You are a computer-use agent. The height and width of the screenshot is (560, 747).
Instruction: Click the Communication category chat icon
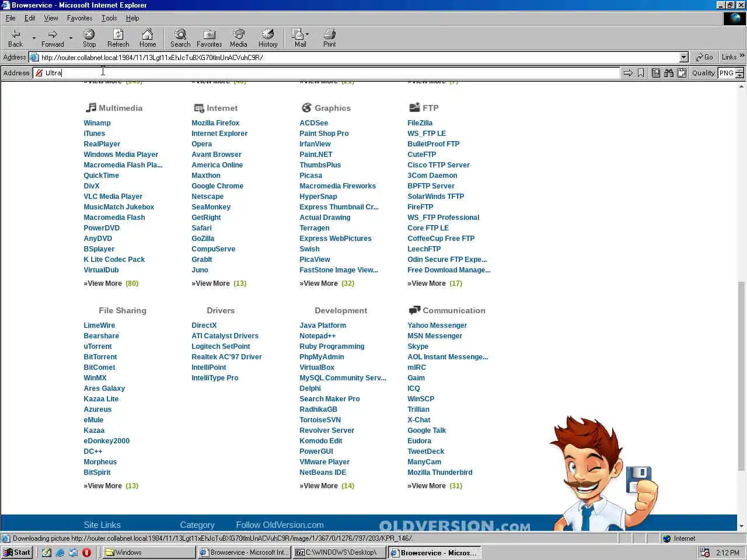point(414,310)
